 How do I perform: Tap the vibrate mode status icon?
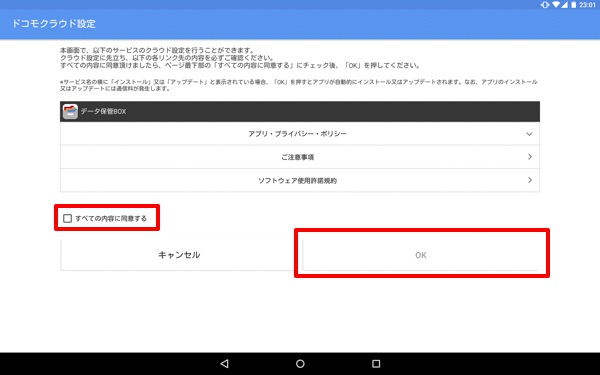545,5
